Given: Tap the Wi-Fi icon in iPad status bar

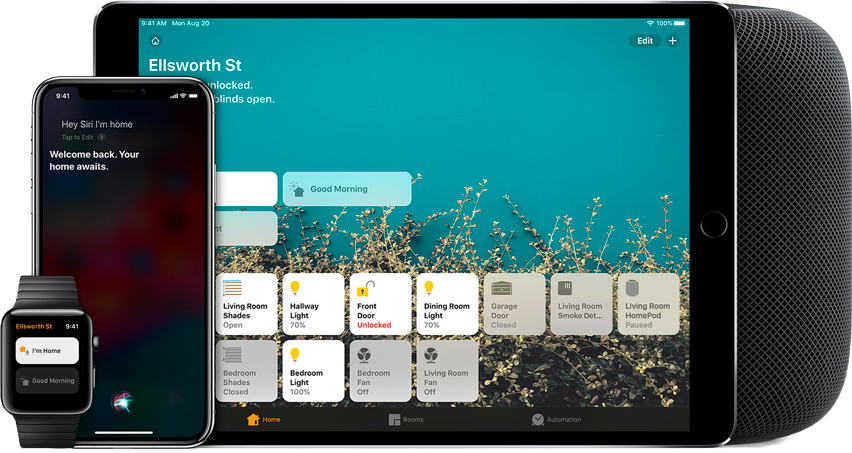Looking at the screenshot, I should (650, 23).
